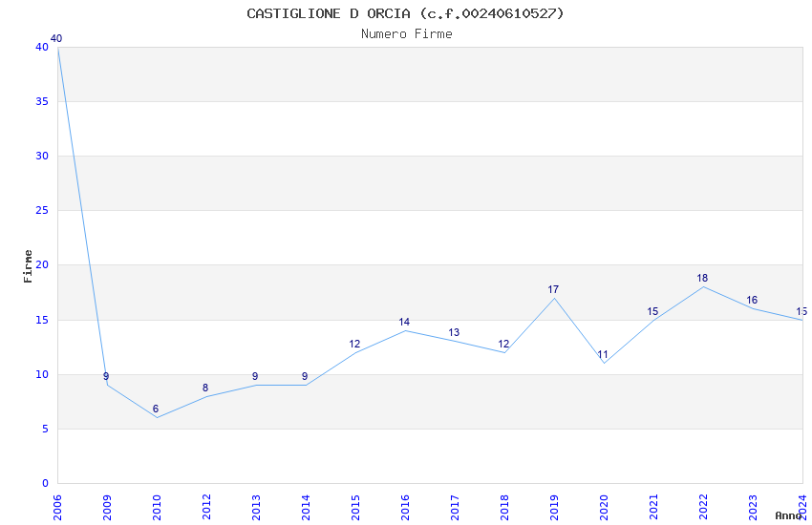This screenshot has width=812, height=525.
Task: Click y-axis tick value 5
Action: pyautogui.click(x=46, y=429)
